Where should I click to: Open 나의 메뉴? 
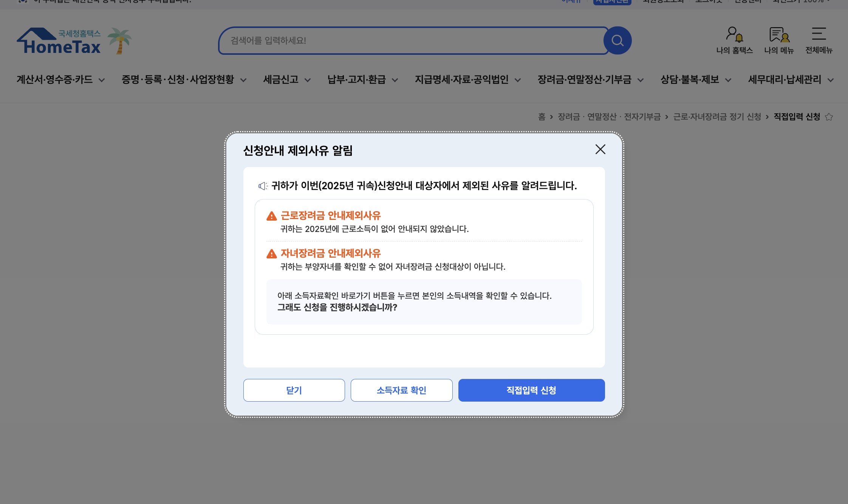tap(779, 40)
